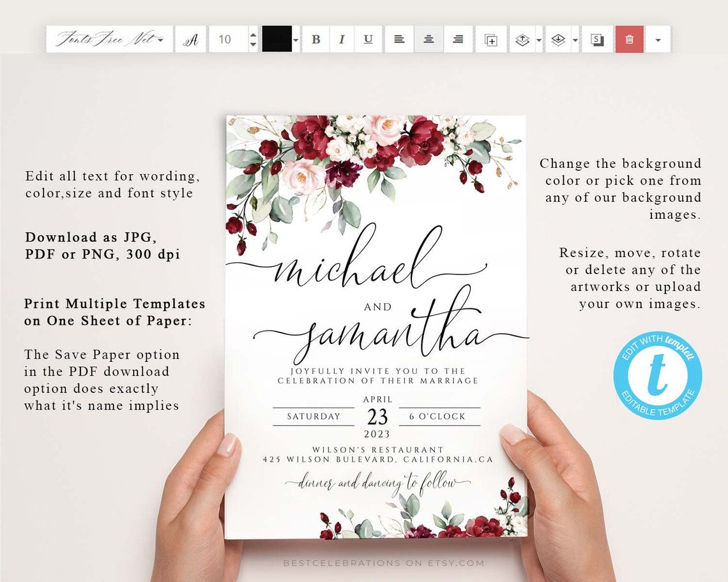Delete the selected element
The image size is (728, 582).
[x=628, y=39]
